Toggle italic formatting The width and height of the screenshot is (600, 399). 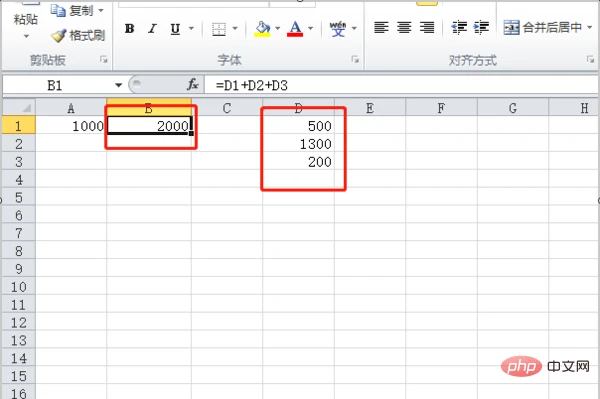tap(152, 28)
